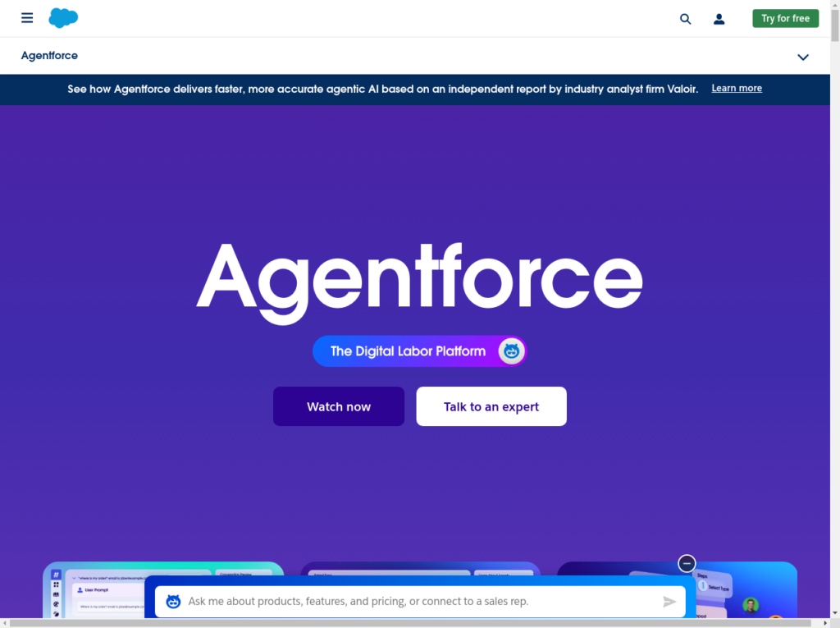This screenshot has width=840, height=628.
Task: Open the right product thumbnail with Select Type
Action: coord(746,590)
